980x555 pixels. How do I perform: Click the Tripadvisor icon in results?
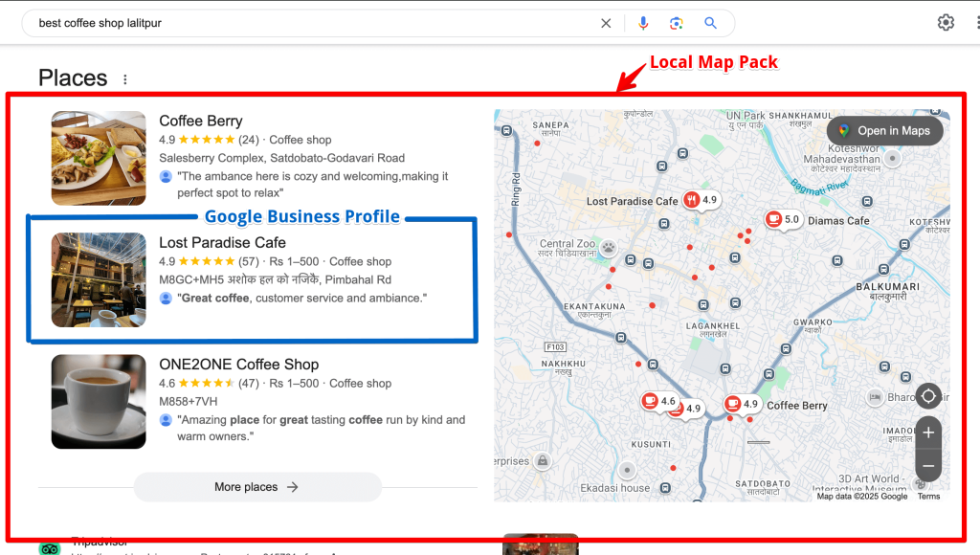(x=50, y=547)
